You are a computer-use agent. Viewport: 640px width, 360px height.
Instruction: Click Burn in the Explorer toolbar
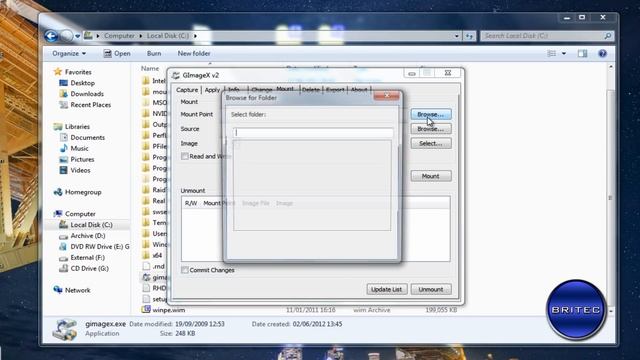point(154,53)
